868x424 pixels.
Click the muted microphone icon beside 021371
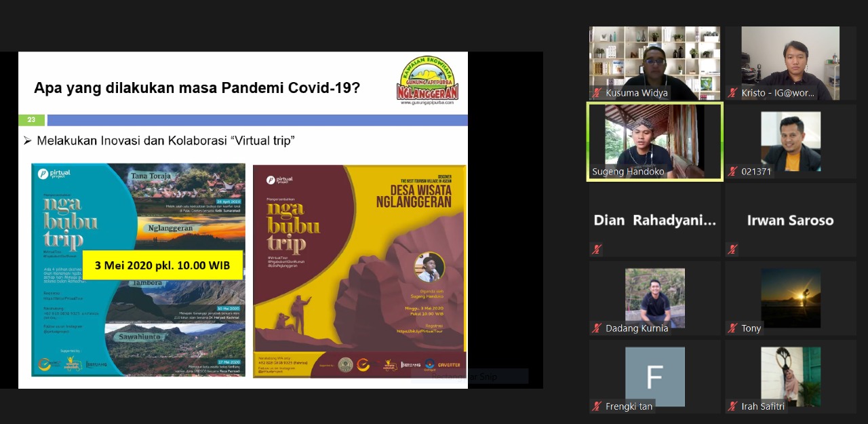(731, 172)
